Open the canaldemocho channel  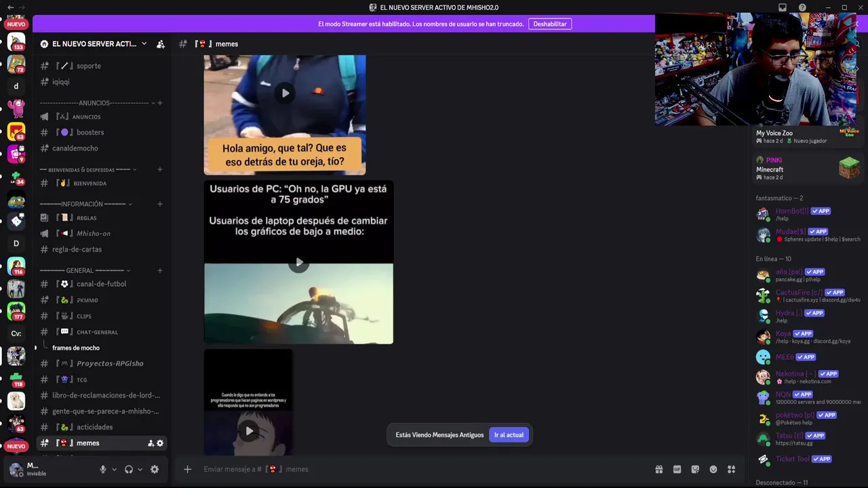(101, 148)
